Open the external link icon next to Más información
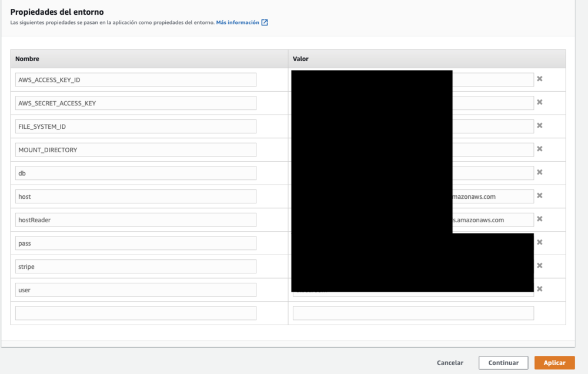This screenshot has width=588, height=374. 265,22
